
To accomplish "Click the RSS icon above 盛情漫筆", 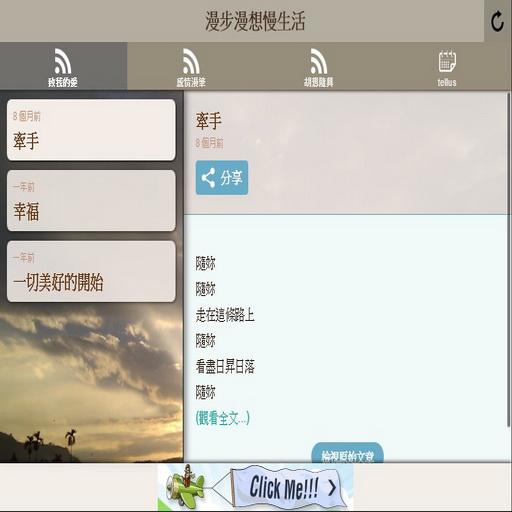I will [191, 61].
